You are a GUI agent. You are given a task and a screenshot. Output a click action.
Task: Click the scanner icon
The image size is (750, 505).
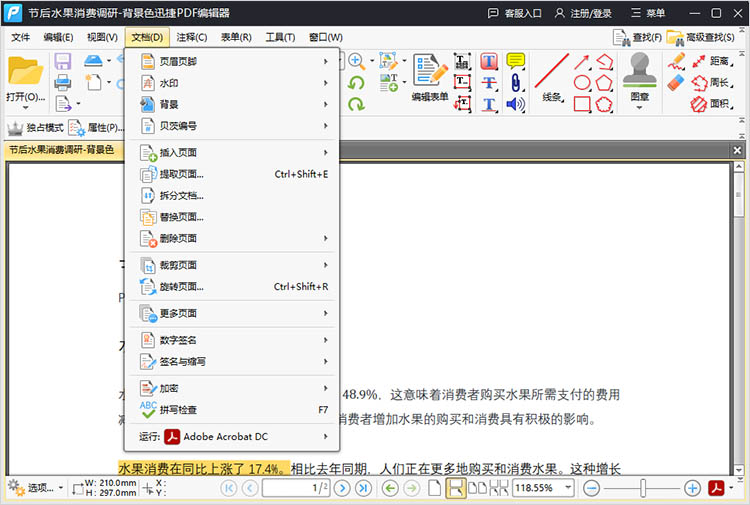click(x=93, y=61)
